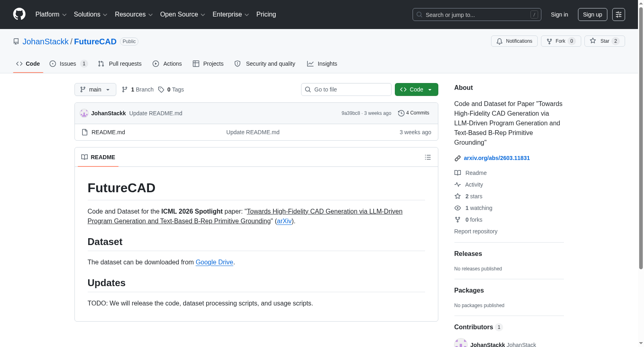The width and height of the screenshot is (644, 347).
Task: Open the Contributors section heading
Action: click(x=479, y=327)
